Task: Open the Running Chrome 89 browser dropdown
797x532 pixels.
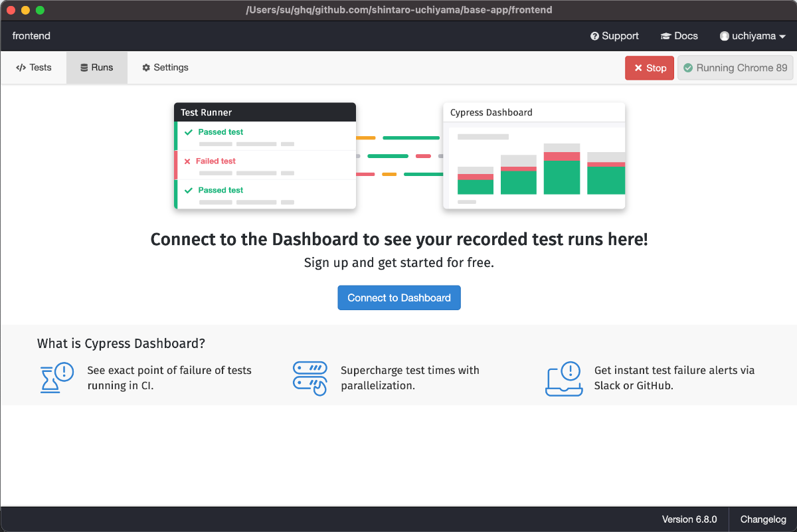Action: [x=735, y=68]
